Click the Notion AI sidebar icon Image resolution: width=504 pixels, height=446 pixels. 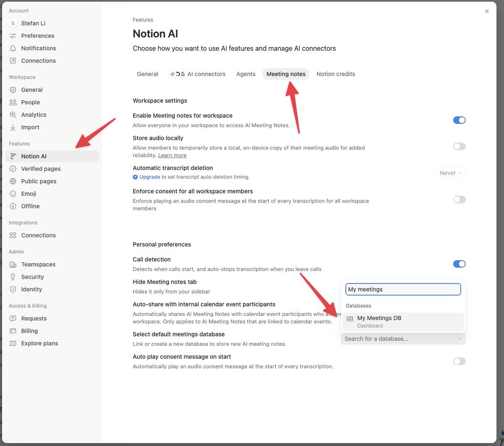pyautogui.click(x=13, y=156)
